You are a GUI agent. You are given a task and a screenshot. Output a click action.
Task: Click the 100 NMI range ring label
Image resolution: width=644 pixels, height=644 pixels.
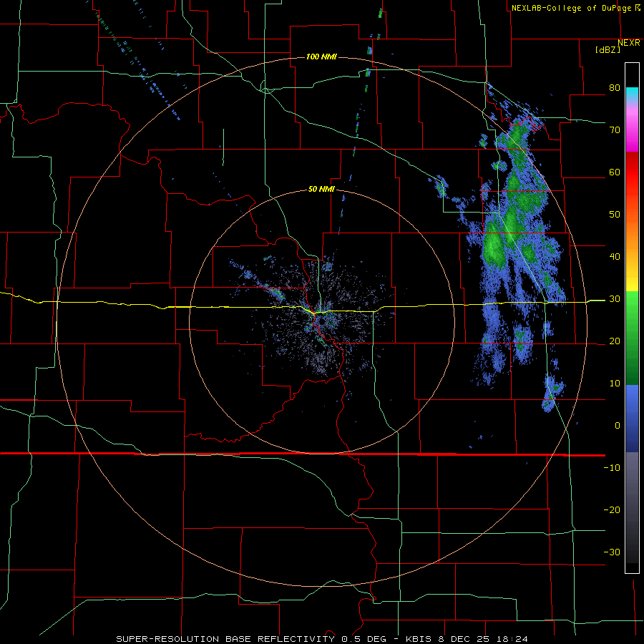[x=321, y=57]
